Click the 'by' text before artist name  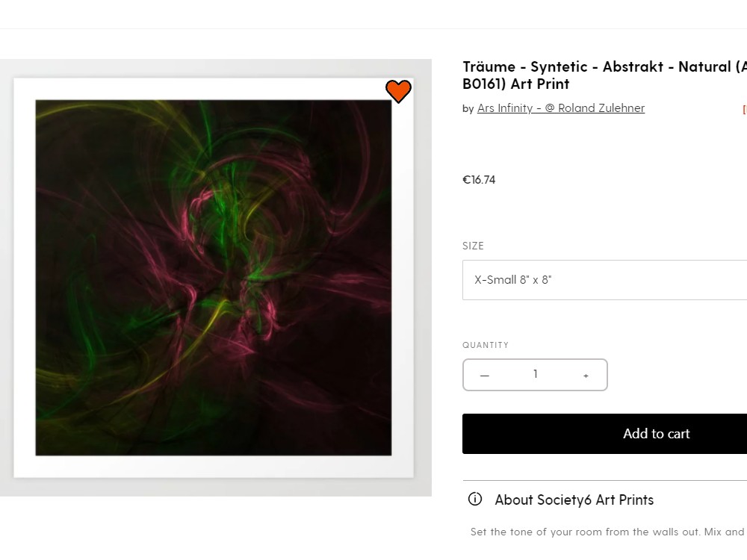point(468,109)
